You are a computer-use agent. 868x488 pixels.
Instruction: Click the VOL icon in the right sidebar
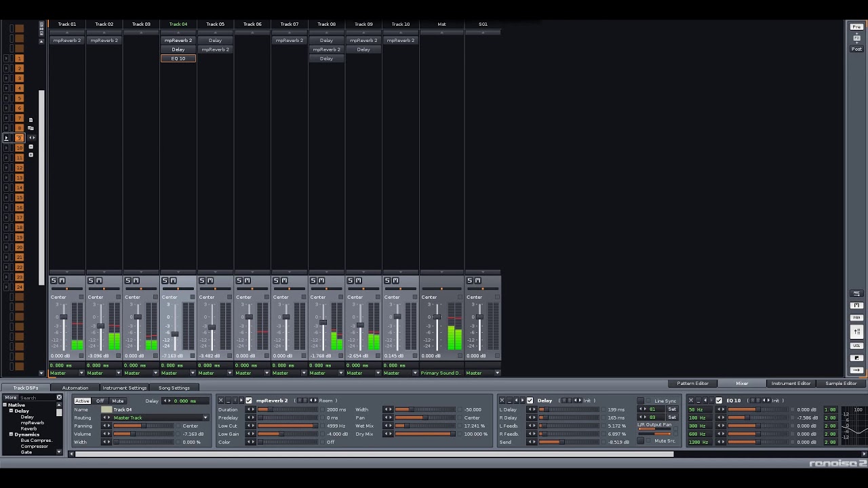point(856,346)
